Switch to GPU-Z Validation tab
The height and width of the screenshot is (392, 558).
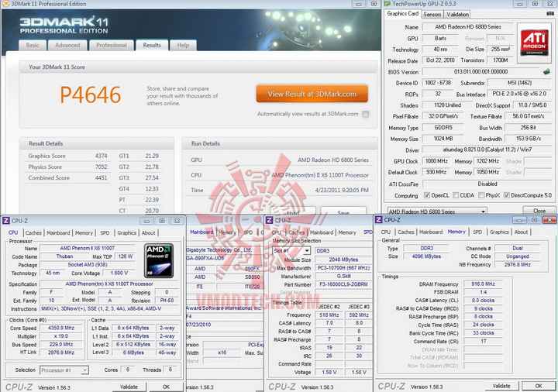pos(457,14)
